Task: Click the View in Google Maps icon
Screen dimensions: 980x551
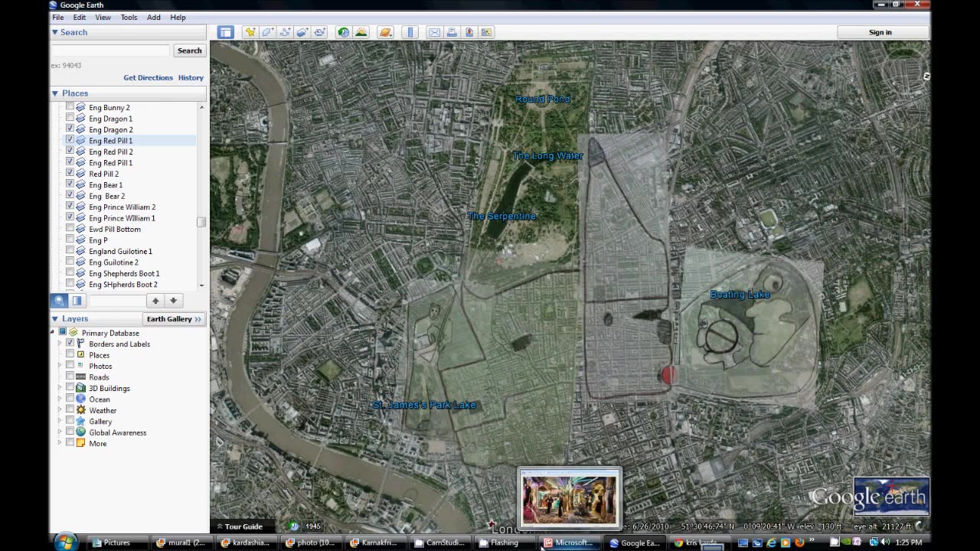Action: pyautogui.click(x=487, y=32)
